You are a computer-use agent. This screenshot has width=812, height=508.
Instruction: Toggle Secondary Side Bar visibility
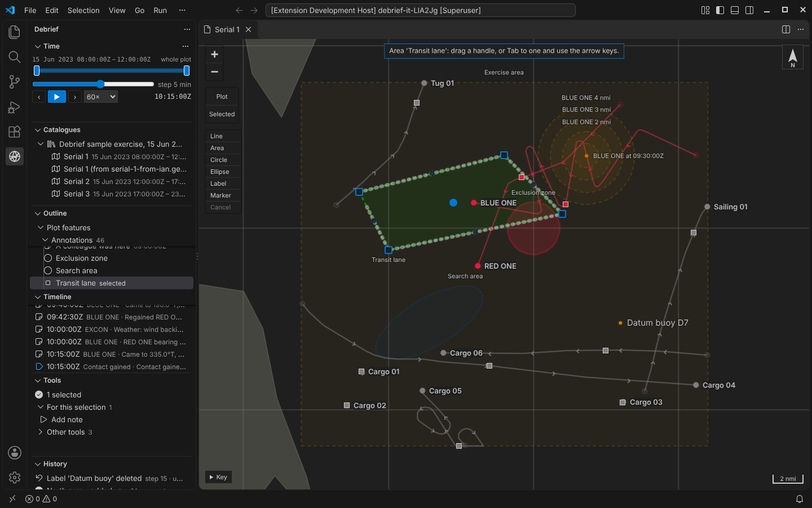(x=749, y=10)
